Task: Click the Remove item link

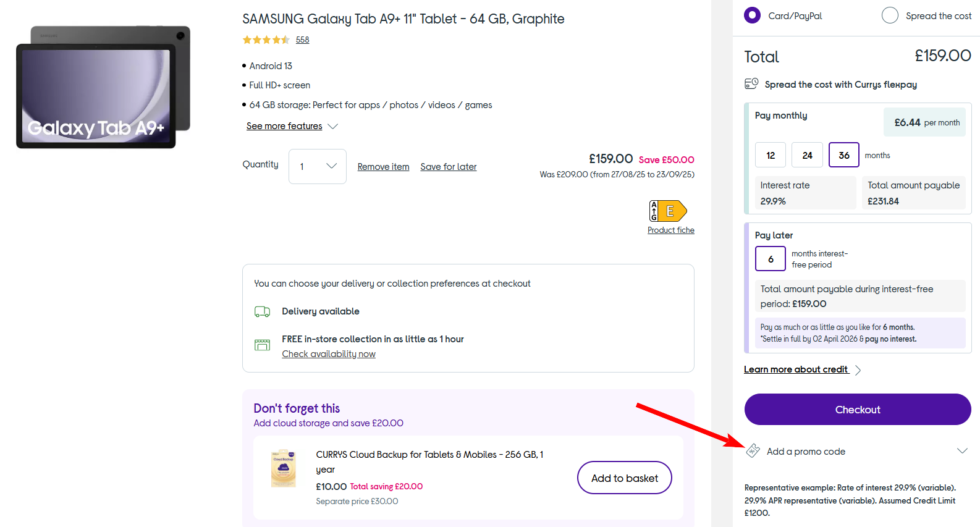Action: tap(383, 167)
